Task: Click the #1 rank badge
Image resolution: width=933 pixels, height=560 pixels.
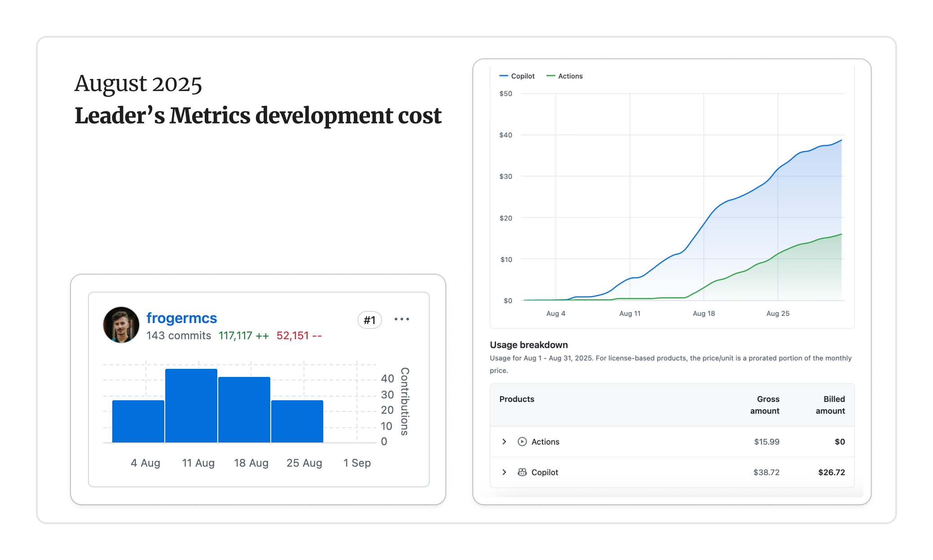Action: coord(369,320)
